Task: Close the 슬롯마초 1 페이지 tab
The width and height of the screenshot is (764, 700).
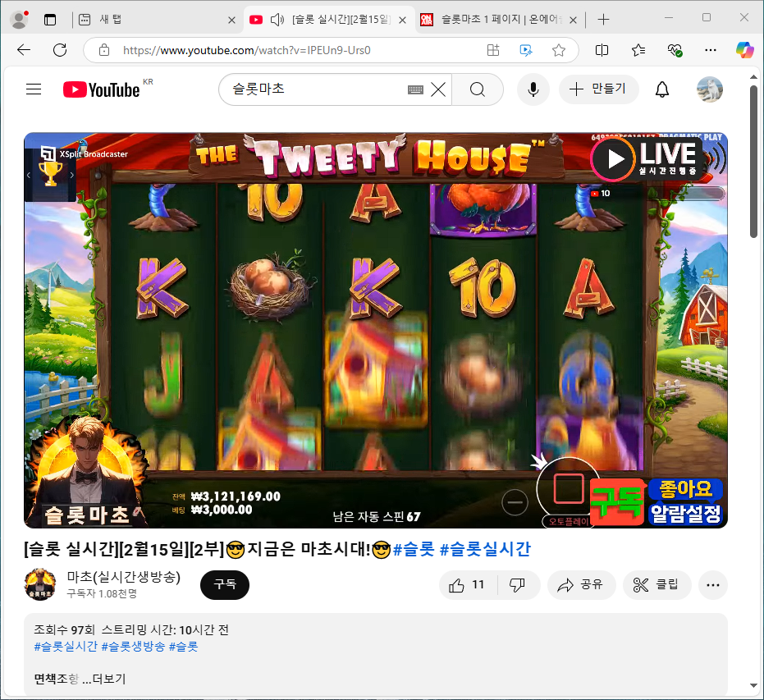Action: (573, 20)
